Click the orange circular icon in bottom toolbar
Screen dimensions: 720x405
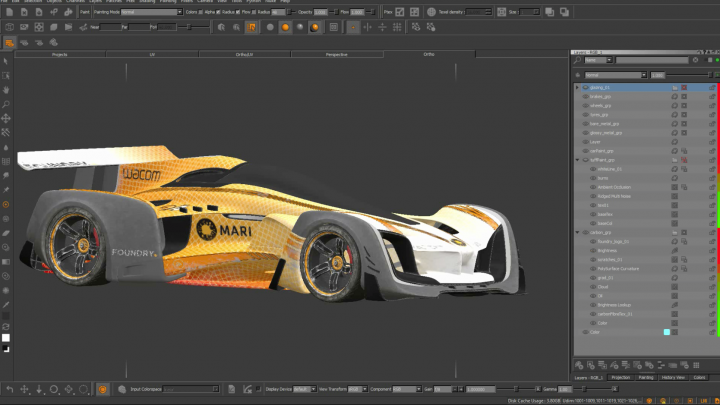[x=102, y=389]
